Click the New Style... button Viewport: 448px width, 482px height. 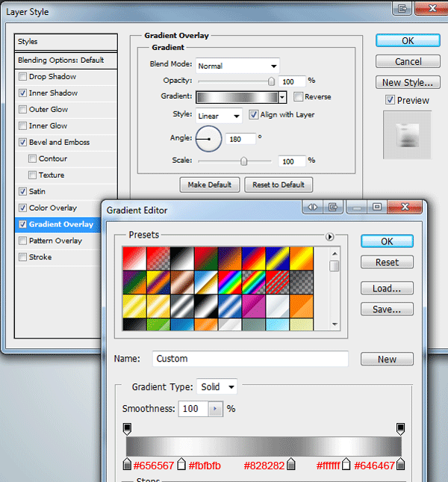pos(408,82)
